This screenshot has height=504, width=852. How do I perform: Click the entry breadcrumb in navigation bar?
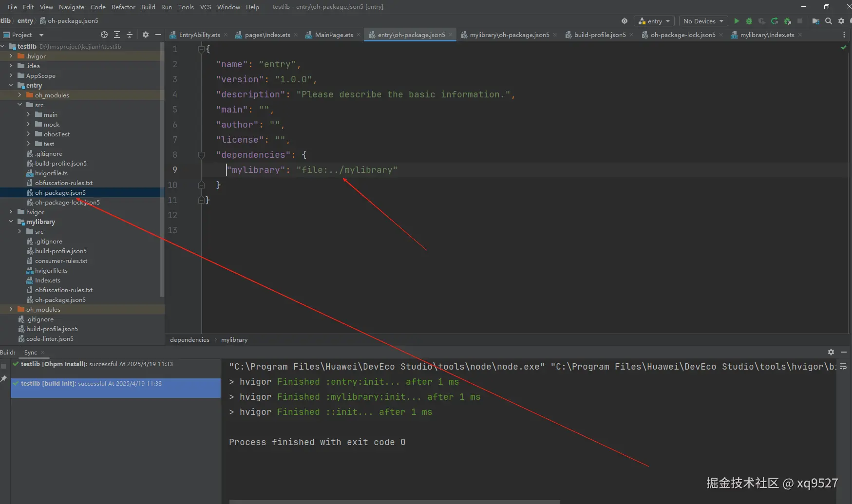pos(25,21)
